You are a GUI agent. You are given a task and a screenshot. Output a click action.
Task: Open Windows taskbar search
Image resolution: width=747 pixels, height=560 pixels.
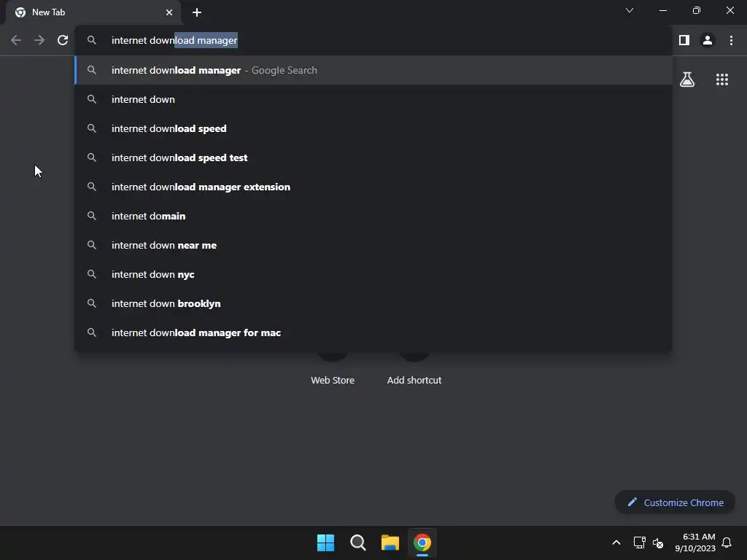[357, 542]
